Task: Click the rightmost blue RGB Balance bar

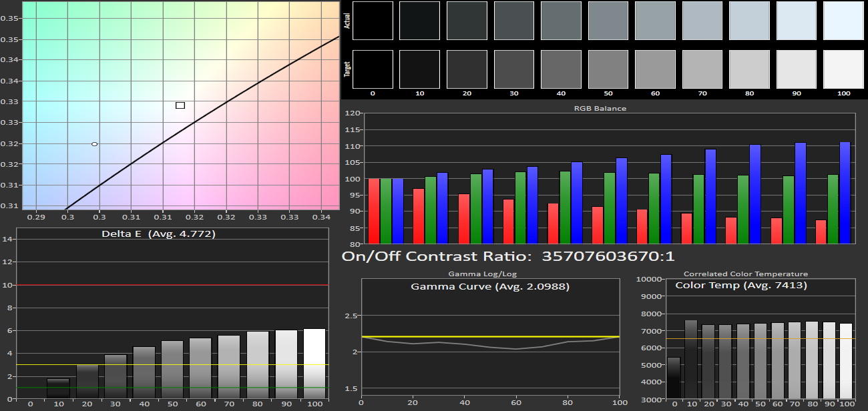Action: pos(845,193)
